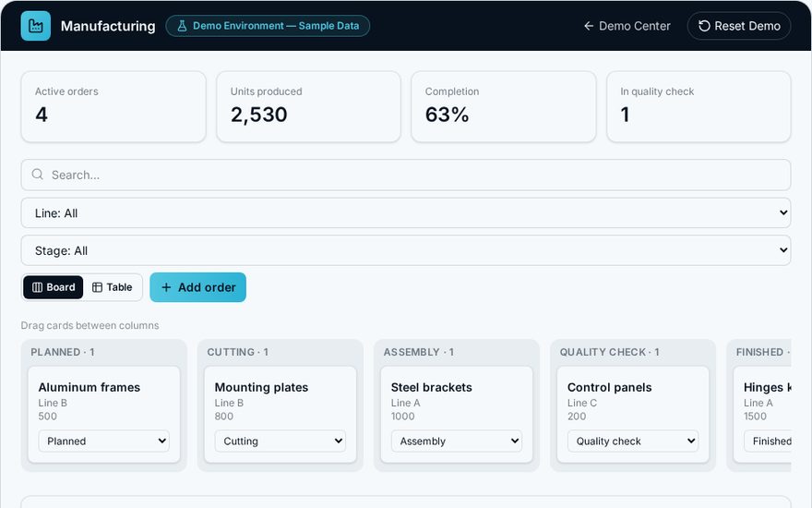
Task: Click the Units produced stat card
Action: (308, 107)
